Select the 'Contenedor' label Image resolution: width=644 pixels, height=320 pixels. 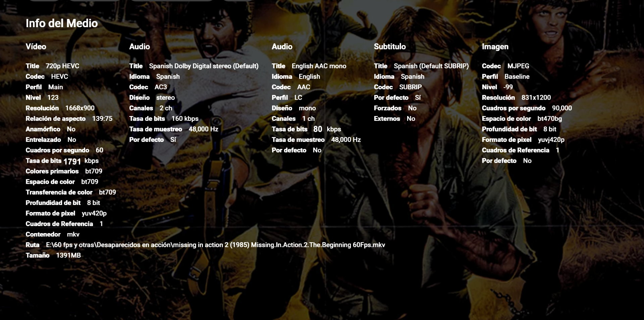[x=43, y=234]
